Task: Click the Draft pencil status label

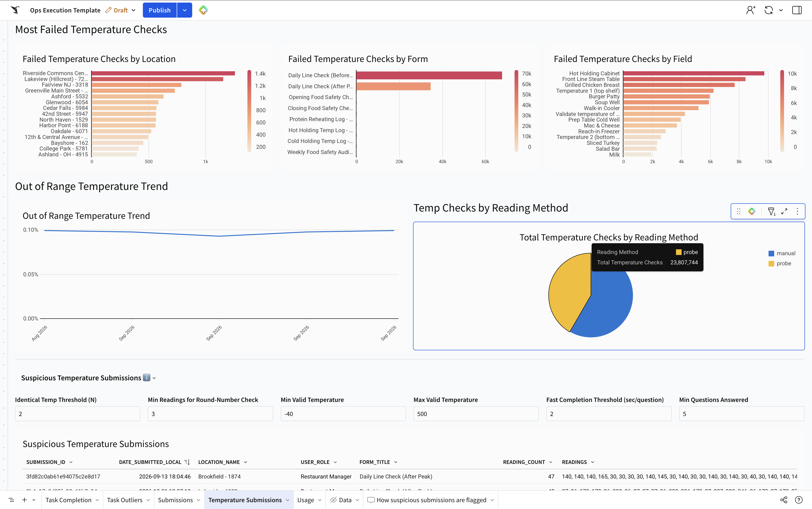Action: coord(117,10)
